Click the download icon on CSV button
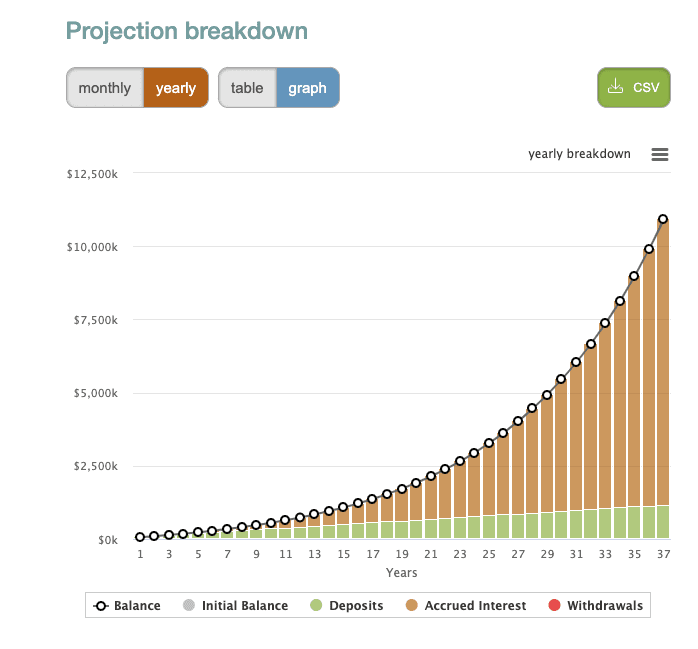 point(616,87)
